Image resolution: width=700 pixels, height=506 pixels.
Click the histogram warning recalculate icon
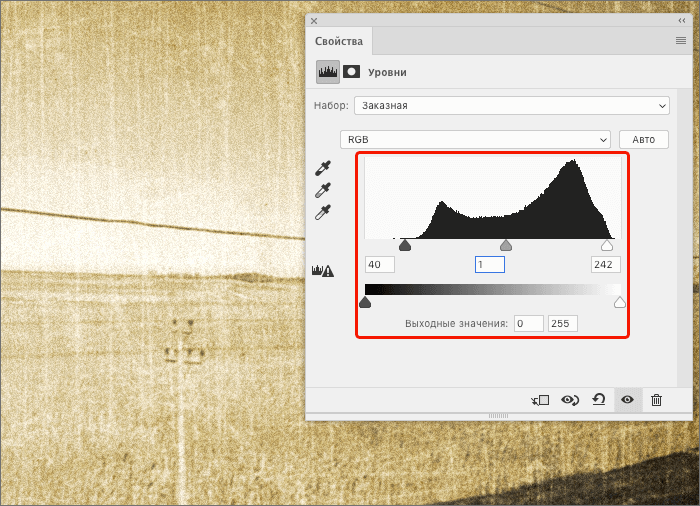pos(323,269)
